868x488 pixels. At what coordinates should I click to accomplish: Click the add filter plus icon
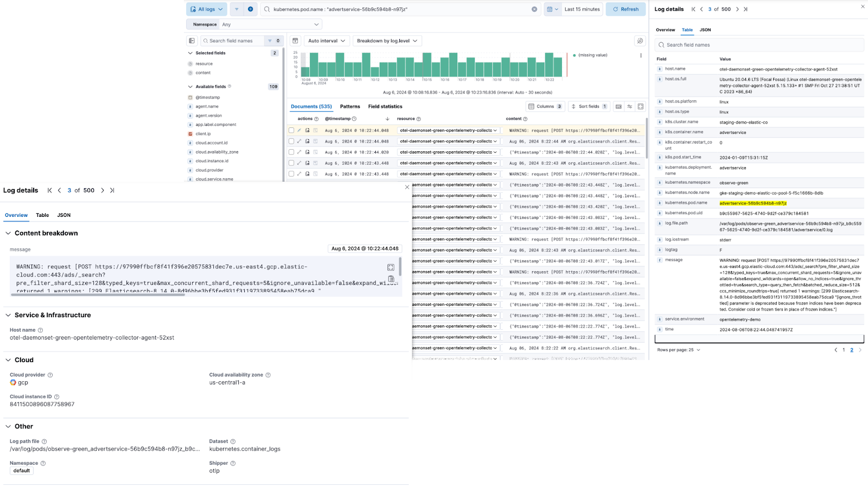tap(250, 9)
